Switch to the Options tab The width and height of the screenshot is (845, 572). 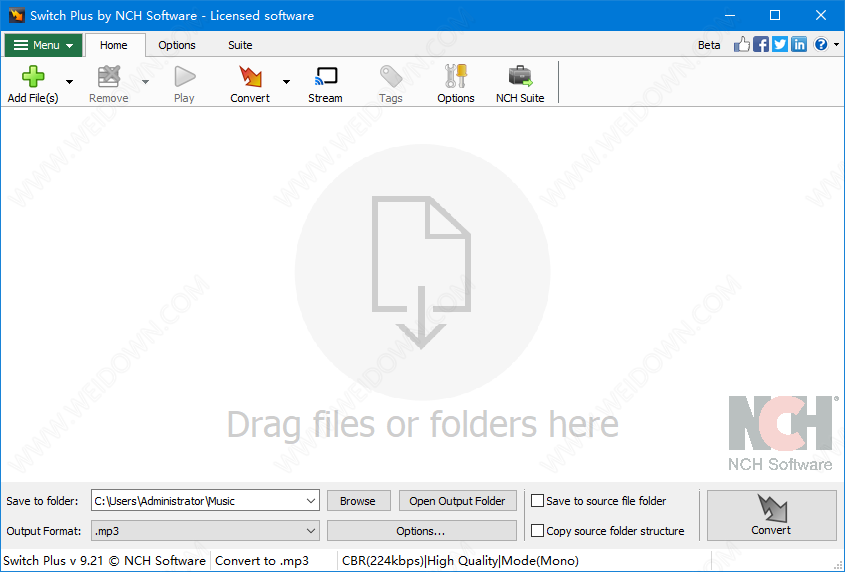tap(177, 45)
